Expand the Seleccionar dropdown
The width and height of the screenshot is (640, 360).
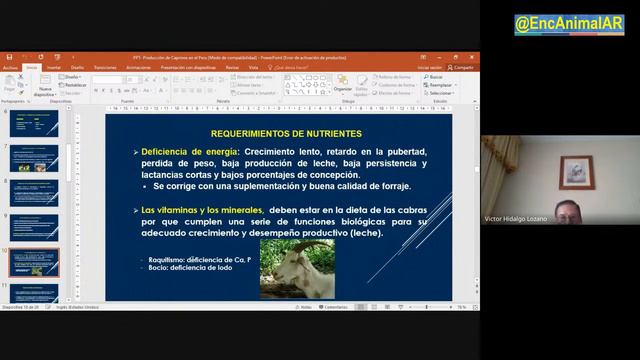click(x=453, y=93)
